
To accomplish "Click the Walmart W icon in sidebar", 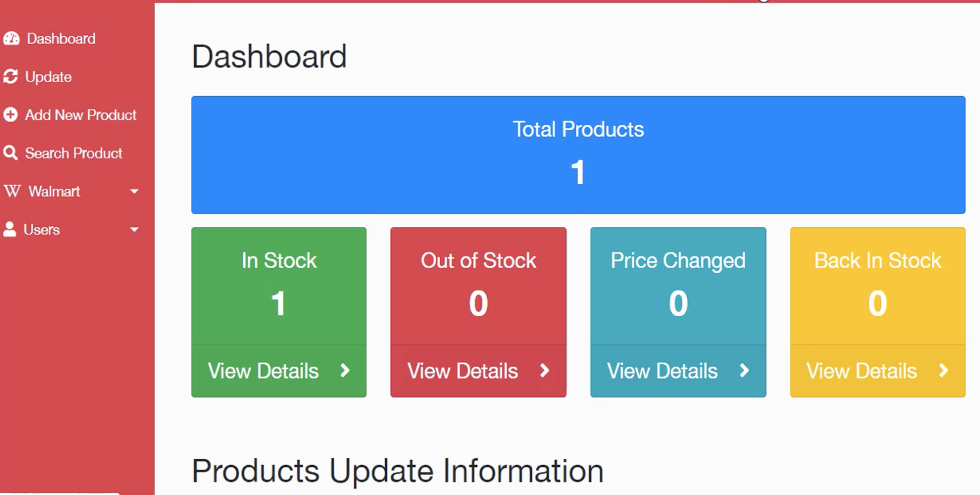I will coord(12,191).
